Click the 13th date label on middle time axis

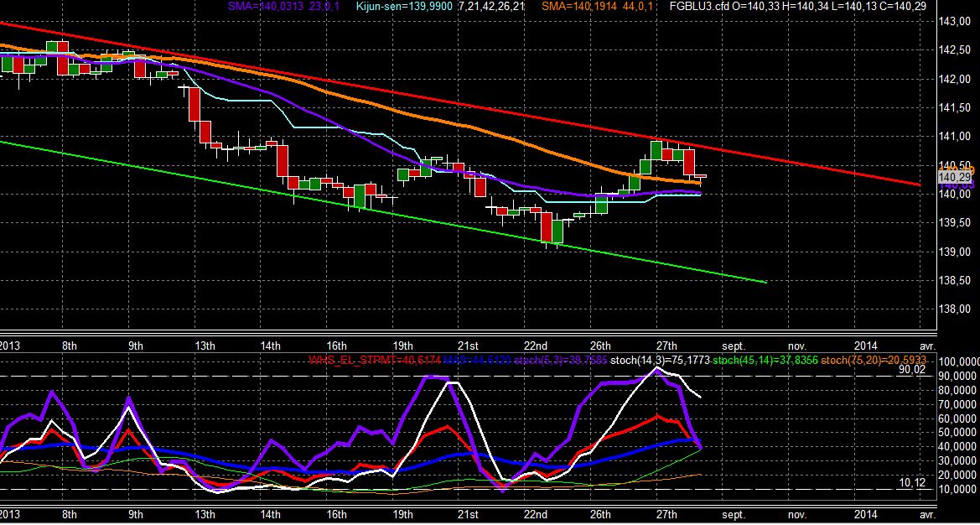click(x=205, y=346)
